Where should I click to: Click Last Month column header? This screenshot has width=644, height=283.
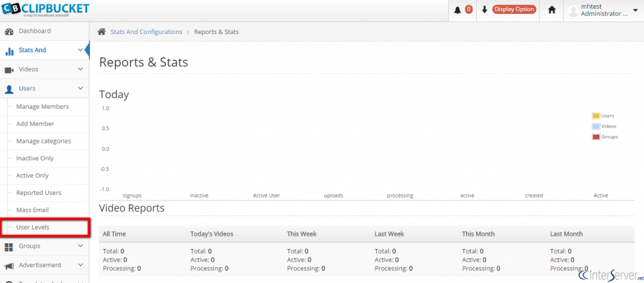tap(567, 234)
